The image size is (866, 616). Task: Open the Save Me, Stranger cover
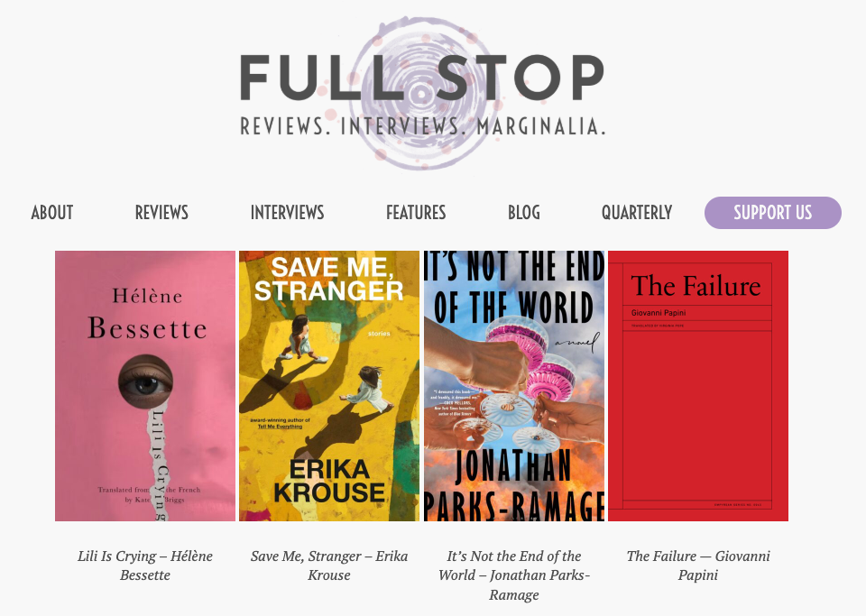pyautogui.click(x=329, y=386)
